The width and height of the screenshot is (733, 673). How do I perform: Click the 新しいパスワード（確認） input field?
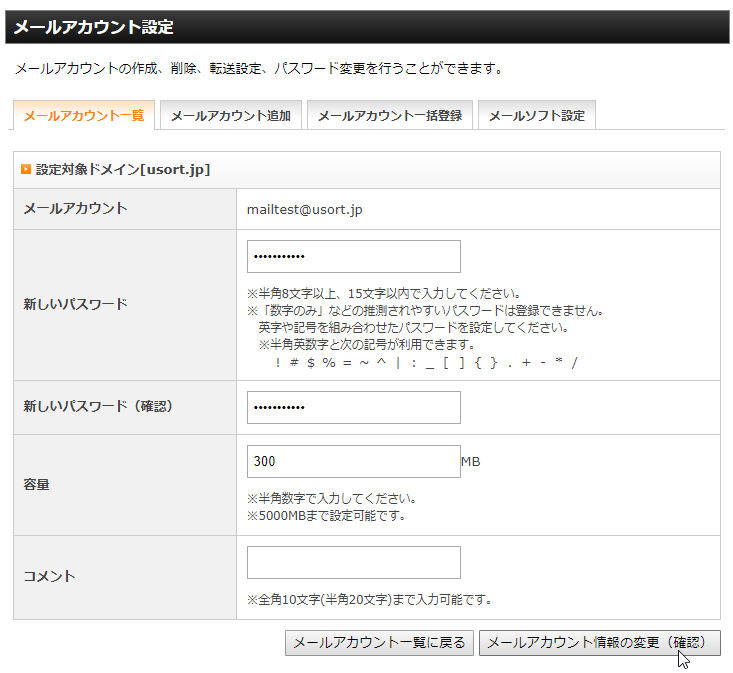353,407
